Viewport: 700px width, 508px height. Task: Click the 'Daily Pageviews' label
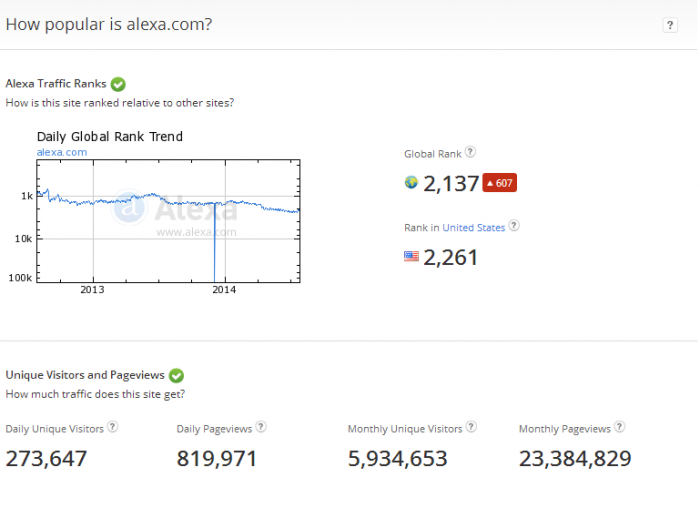point(214,429)
